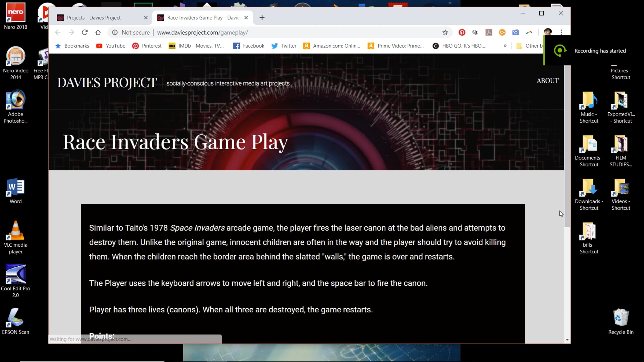Expand hidden bookmarks with double chevron
Screen dimensions: 644x362
(x=505, y=46)
